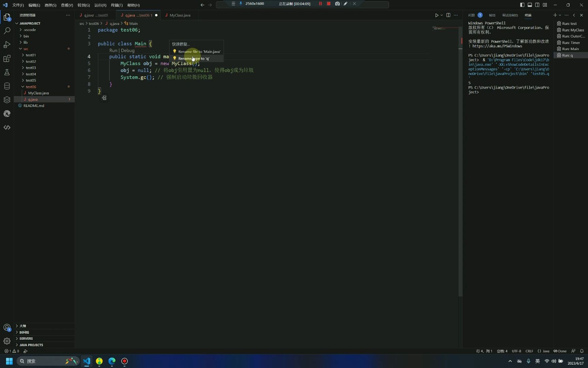Go back with the navigation arrow
588x368 pixels.
(202, 5)
